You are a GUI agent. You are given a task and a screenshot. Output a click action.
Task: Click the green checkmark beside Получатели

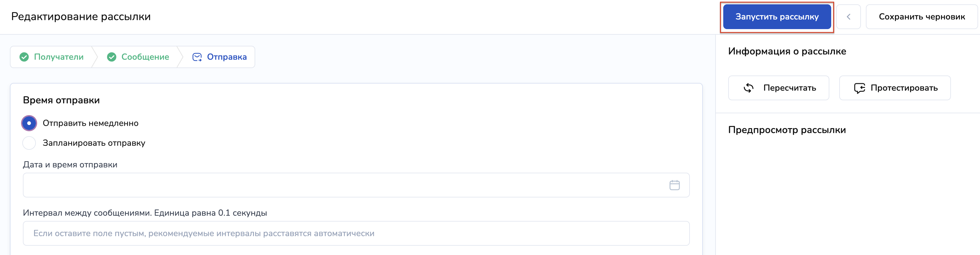(24, 57)
